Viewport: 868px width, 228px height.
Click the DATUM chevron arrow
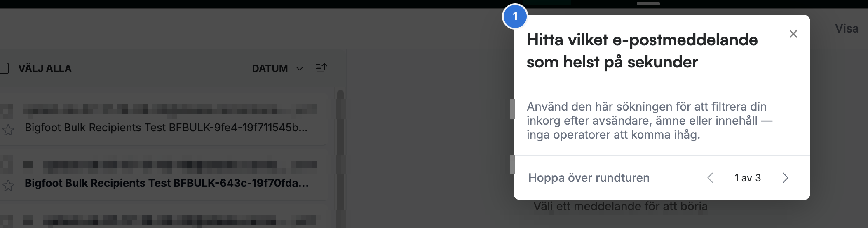tap(300, 69)
